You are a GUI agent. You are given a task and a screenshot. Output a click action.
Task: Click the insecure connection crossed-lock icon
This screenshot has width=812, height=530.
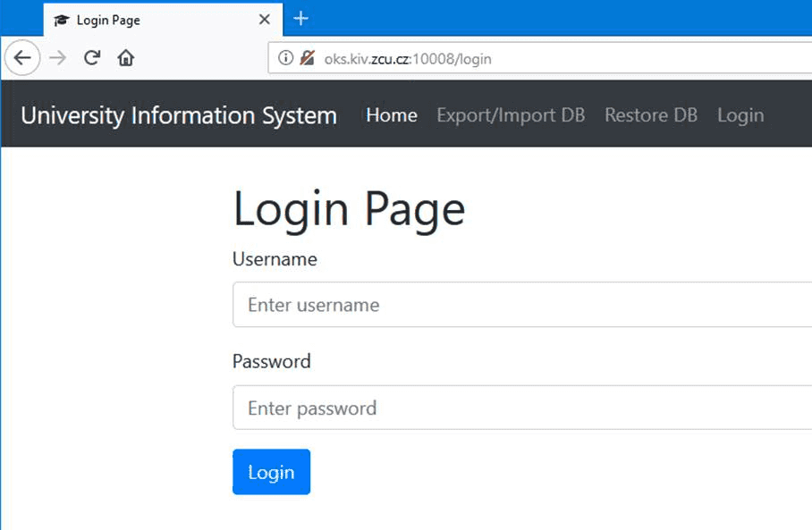[308, 59]
